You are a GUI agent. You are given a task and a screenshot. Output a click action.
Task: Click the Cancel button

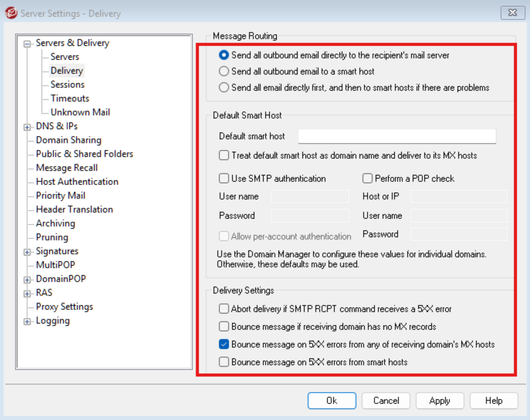click(386, 400)
